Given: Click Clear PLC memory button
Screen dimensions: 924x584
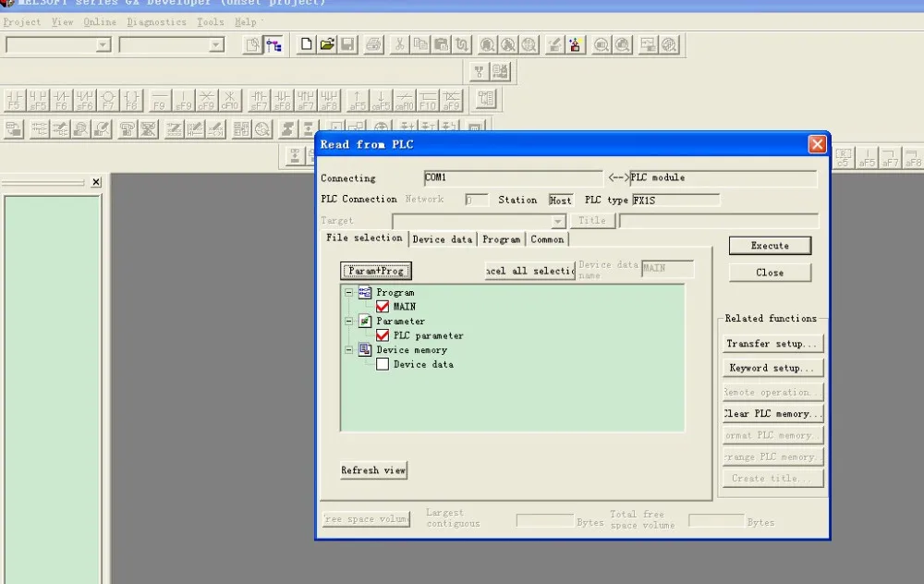Looking at the screenshot, I should (x=772, y=414).
